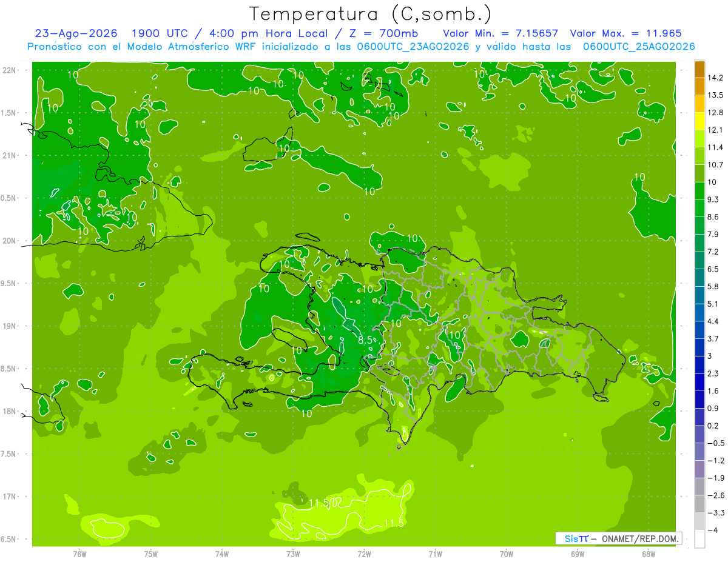Select the pressure level "Z = 700mb"
Screen dimensions: 728x562
pyautogui.click(x=384, y=33)
